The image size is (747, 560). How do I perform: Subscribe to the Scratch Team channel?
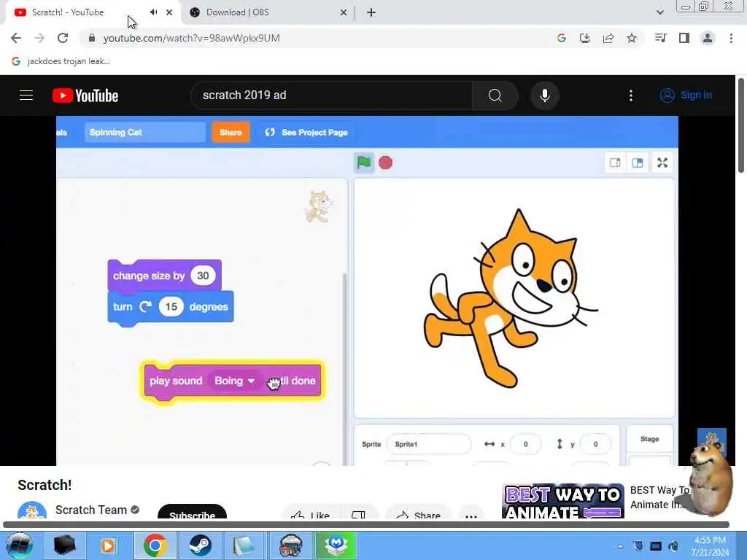pyautogui.click(x=192, y=513)
